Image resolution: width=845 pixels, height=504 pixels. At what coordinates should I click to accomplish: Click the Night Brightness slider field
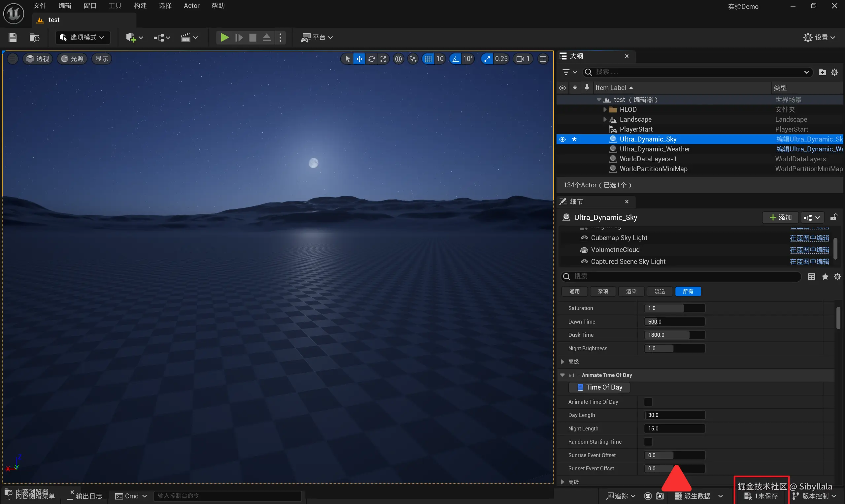tap(674, 348)
